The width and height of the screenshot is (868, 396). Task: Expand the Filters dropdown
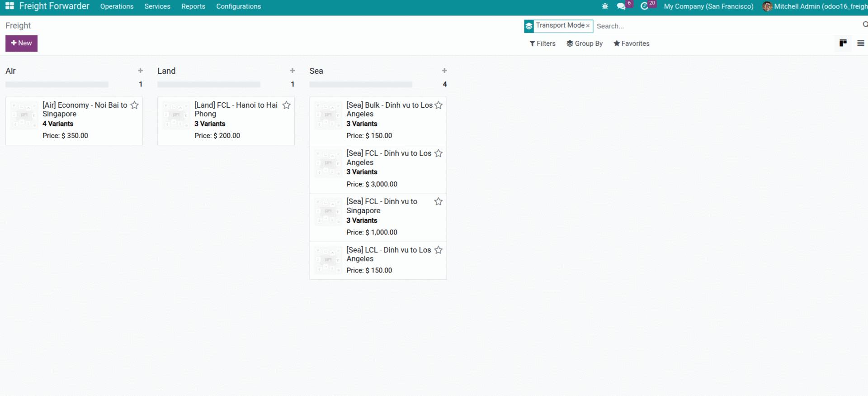542,43
